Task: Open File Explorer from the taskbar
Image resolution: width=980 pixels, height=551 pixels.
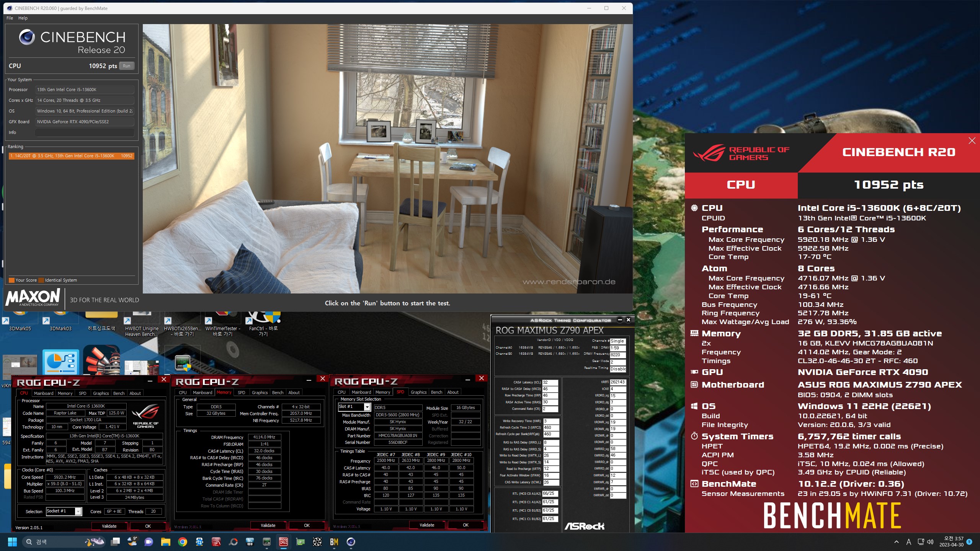Action: (165, 542)
